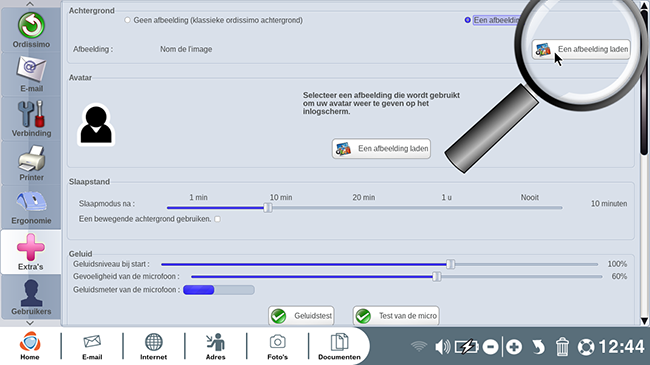Collapse sidebar list with top chevron
Viewport: 650px width, 365px height.
click(30, 4)
